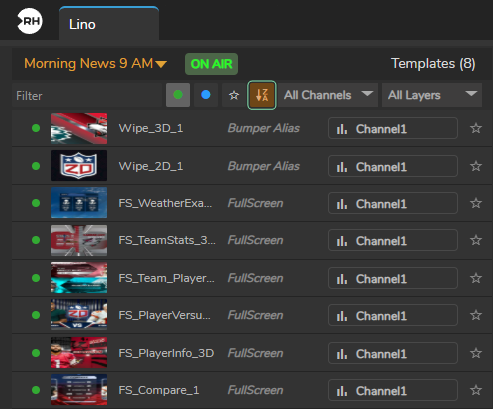
Task: Click the star icon for FS_PlayerInfo_3D
Action: coord(476,353)
